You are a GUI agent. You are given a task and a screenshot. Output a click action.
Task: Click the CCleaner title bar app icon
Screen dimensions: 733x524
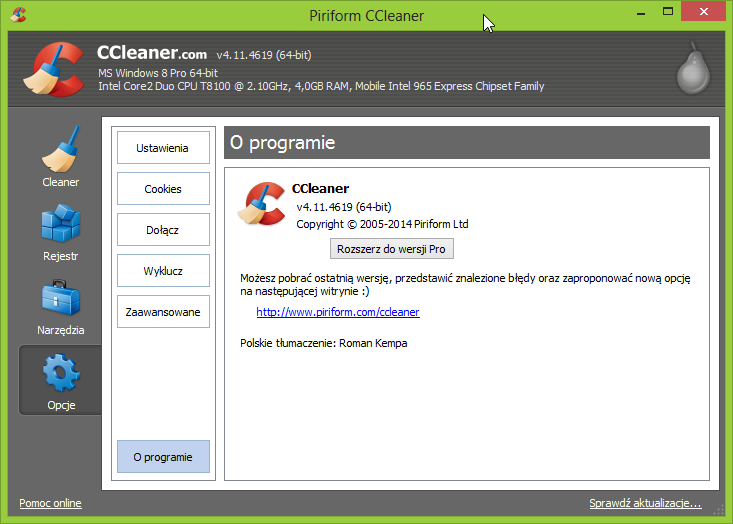pos(18,14)
